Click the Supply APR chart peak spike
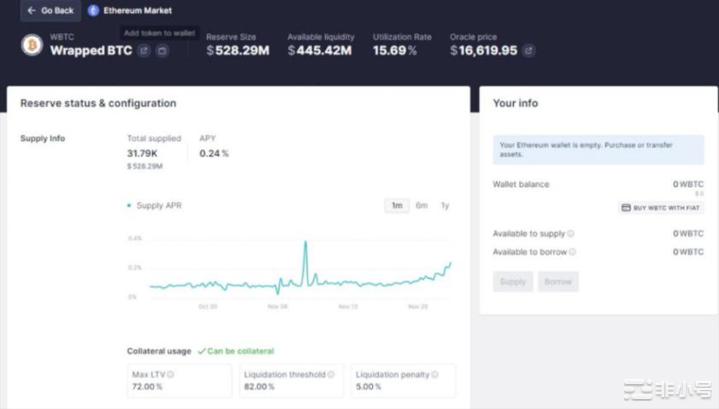This screenshot has width=719, height=409. click(305, 243)
